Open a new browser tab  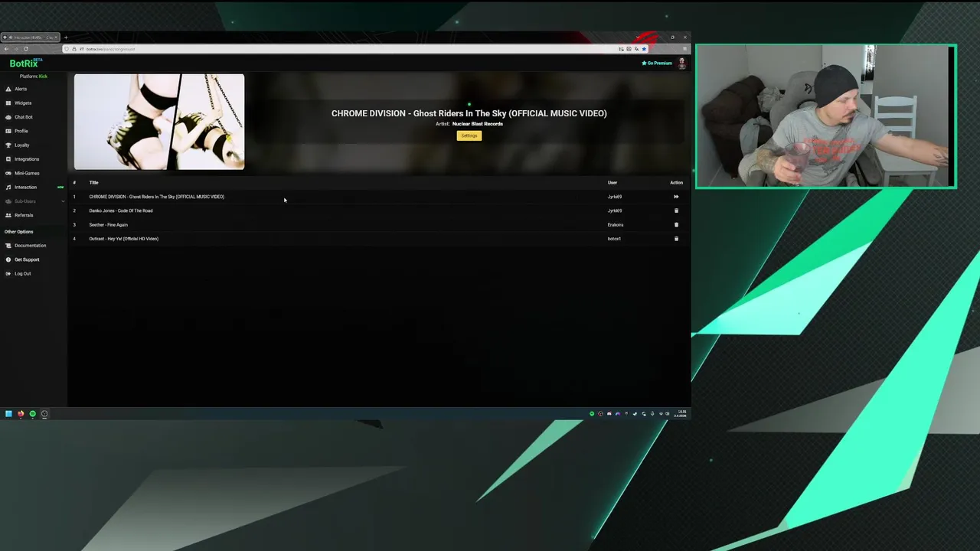[66, 37]
